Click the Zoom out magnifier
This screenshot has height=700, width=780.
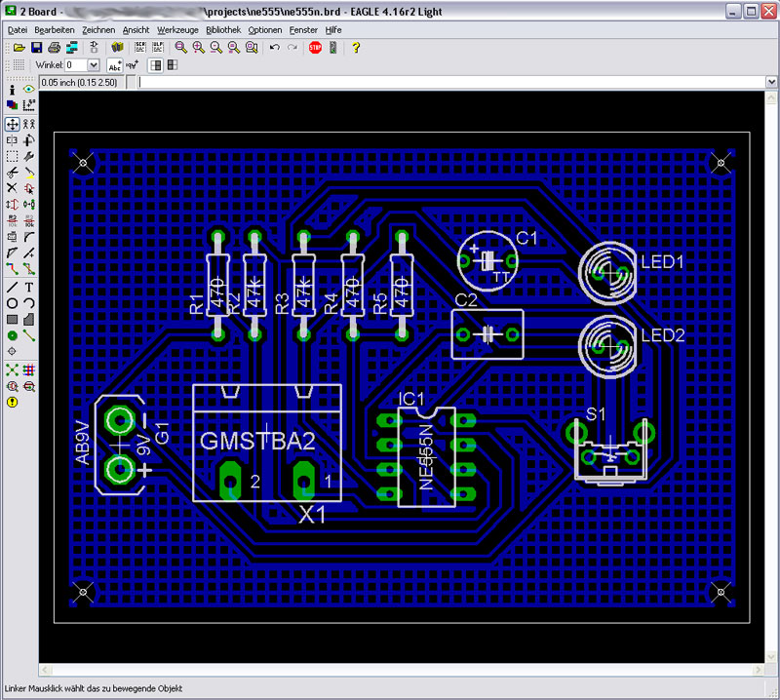click(x=215, y=48)
